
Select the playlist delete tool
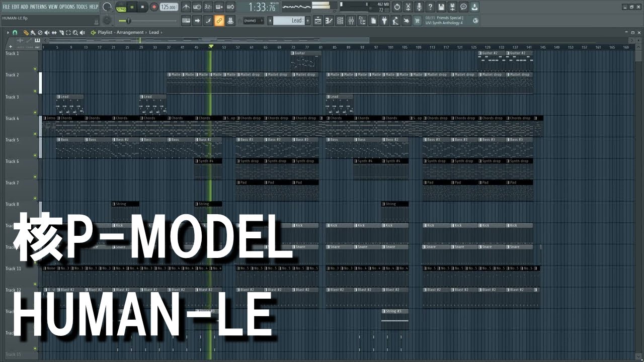(x=40, y=32)
